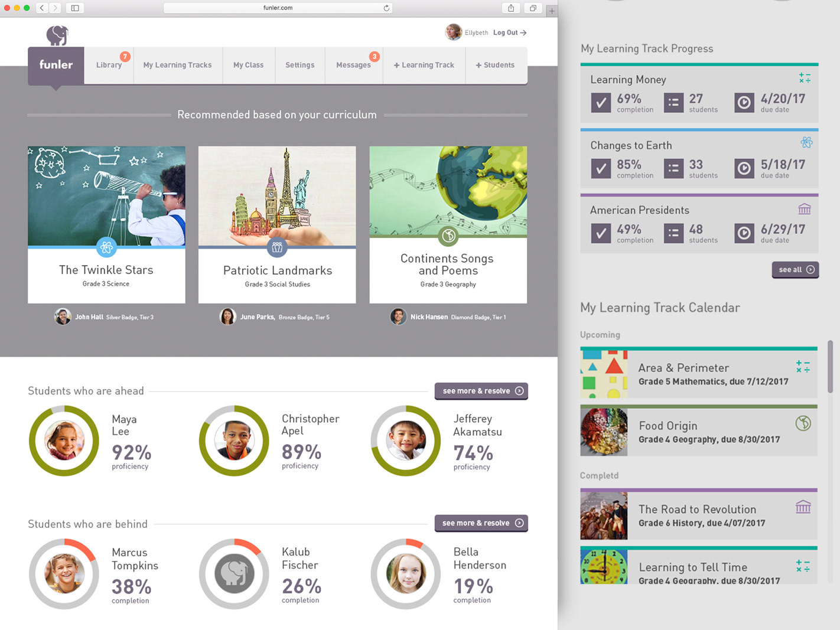Click Bella Henderson's completion ring

(406, 574)
